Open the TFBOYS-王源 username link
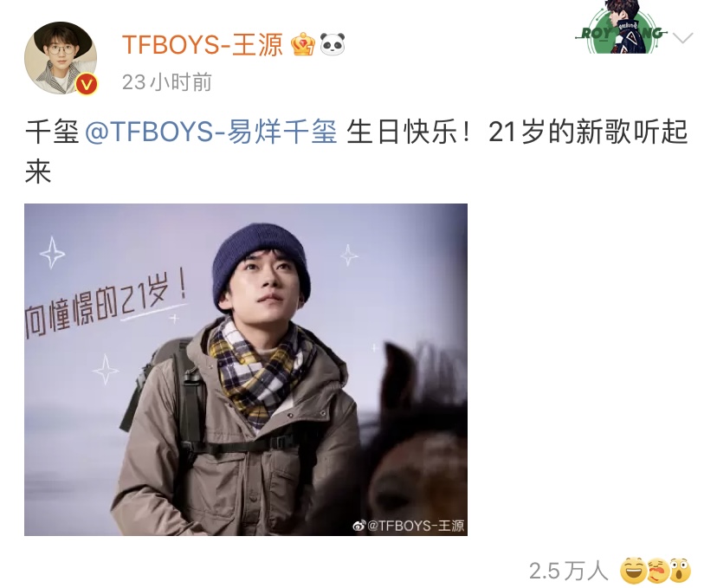The width and height of the screenshot is (717, 588). 203,45
